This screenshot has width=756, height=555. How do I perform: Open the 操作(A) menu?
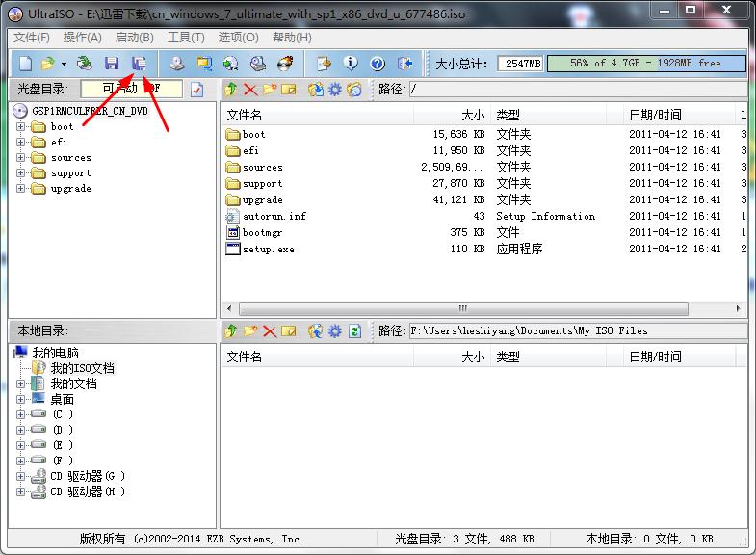click(83, 38)
